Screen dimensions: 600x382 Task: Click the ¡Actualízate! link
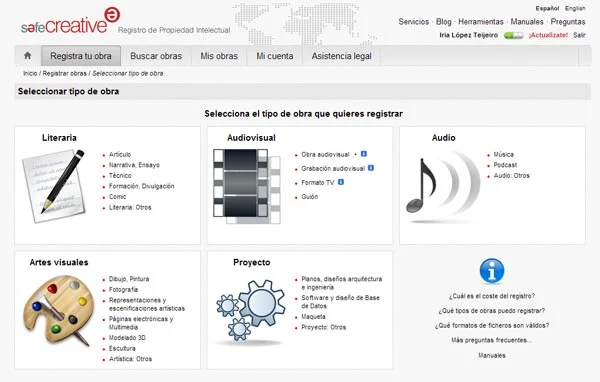(x=548, y=35)
